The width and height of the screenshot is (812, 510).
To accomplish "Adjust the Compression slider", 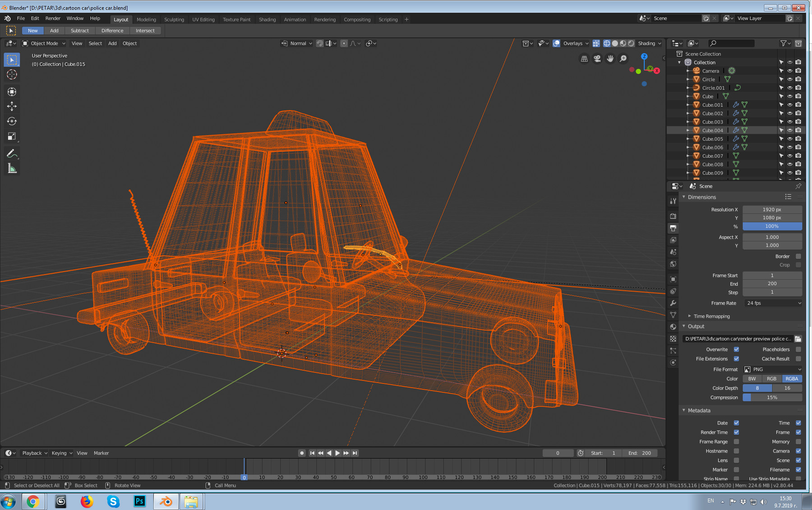I will pos(772,398).
